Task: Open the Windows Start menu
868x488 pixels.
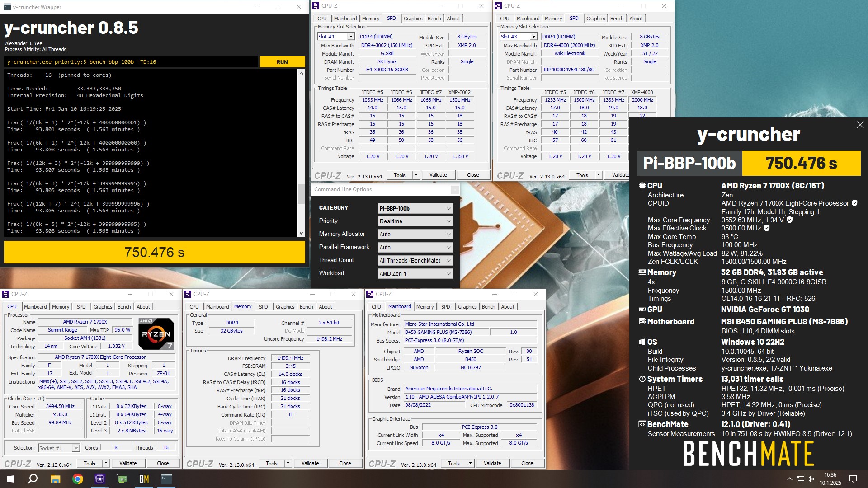Action: pyautogui.click(x=11, y=479)
